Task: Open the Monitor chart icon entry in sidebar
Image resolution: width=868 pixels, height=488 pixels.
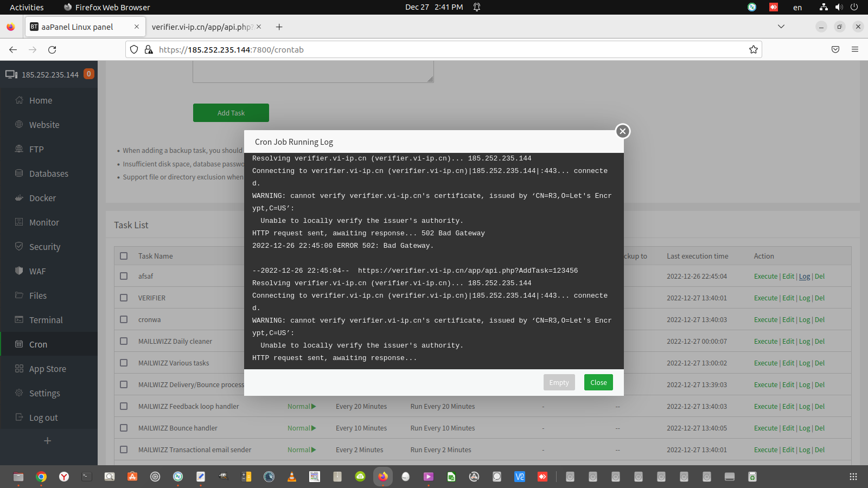Action: 44,222
